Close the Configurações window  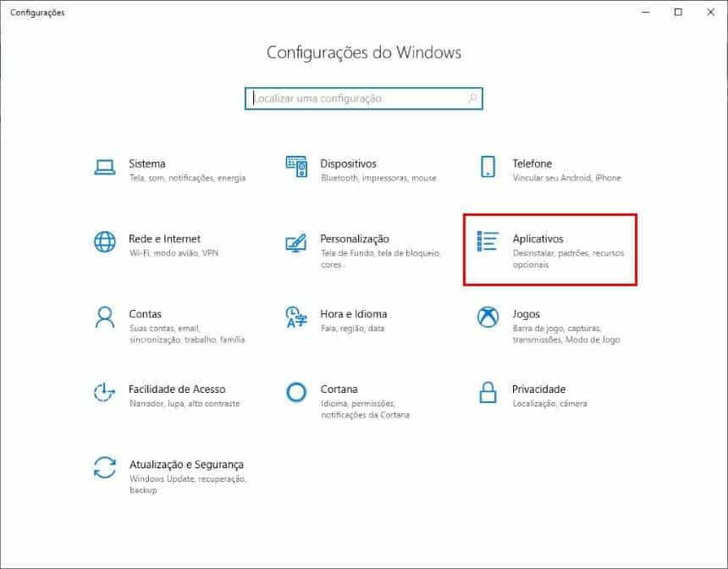click(711, 12)
